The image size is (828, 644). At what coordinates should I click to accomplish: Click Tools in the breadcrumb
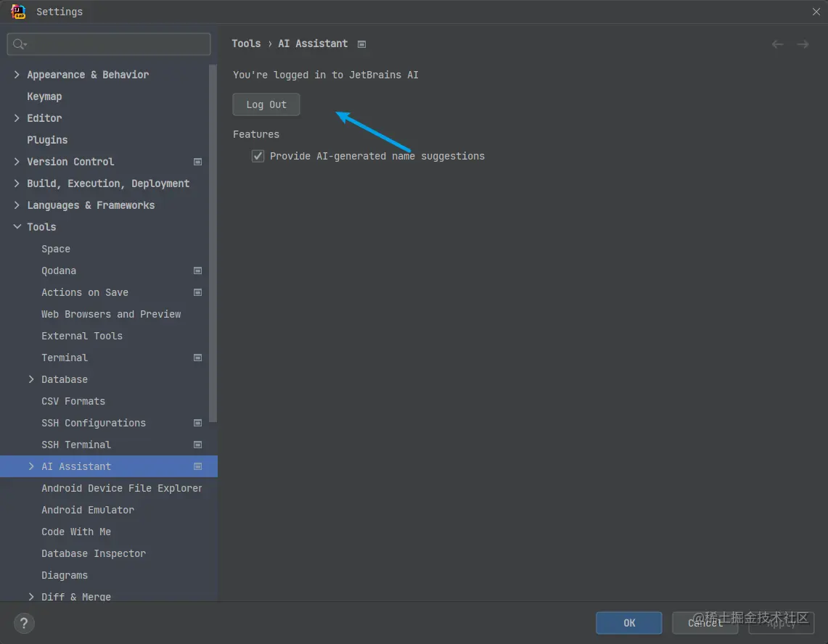tap(246, 44)
